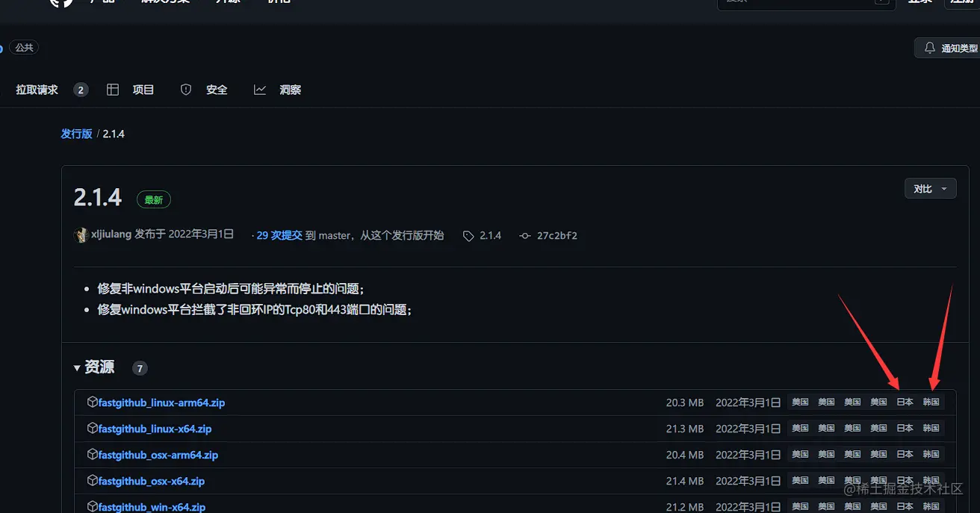Click the commit icon before 27c2bf2

click(524, 234)
